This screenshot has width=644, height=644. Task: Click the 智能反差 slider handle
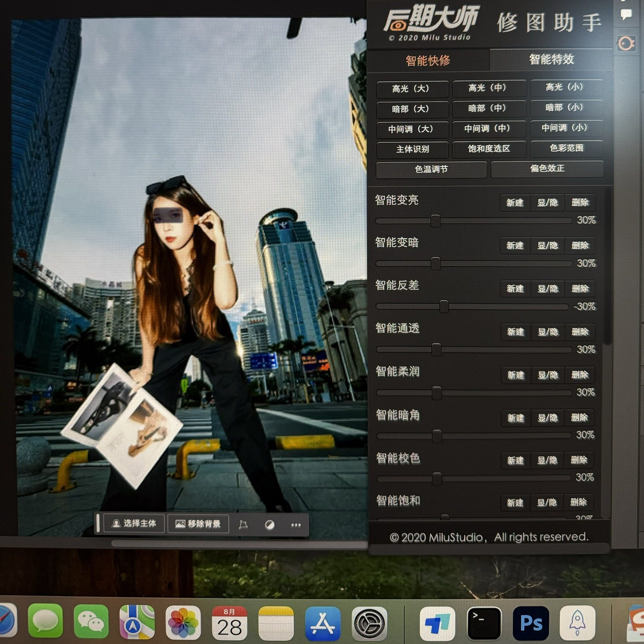point(444,307)
